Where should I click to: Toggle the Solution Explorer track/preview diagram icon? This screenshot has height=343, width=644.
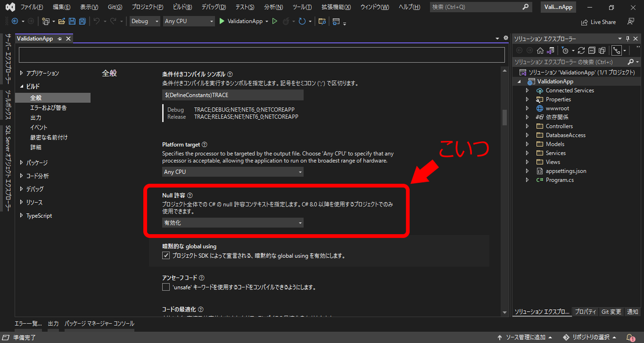point(617,50)
